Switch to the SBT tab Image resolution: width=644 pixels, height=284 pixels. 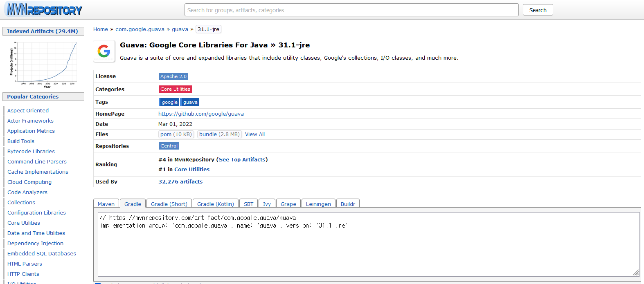248,203
